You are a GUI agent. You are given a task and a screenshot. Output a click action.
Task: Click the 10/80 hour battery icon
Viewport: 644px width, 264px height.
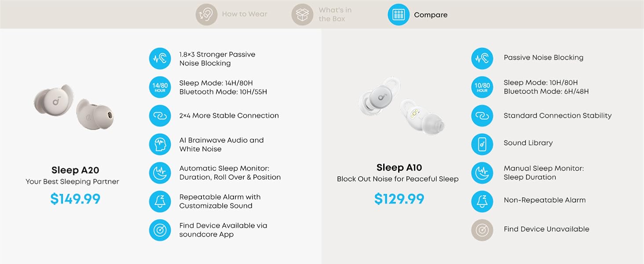pyautogui.click(x=482, y=87)
